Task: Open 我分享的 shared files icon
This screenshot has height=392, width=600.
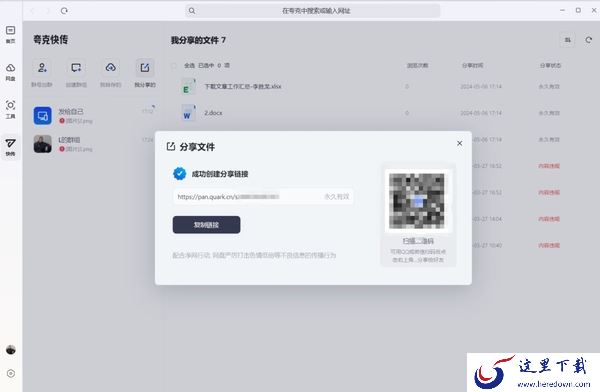Action: [145, 68]
